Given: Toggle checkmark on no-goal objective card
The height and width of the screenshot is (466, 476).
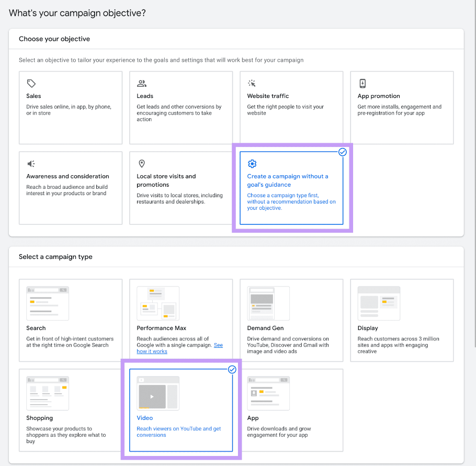Looking at the screenshot, I should (x=343, y=152).
